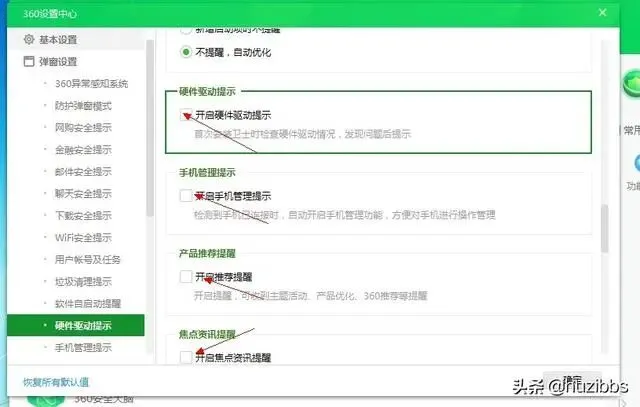Click highlighted 硬件驱动提示 sidebar item
Screen dimensions: 640x407
pos(76,325)
